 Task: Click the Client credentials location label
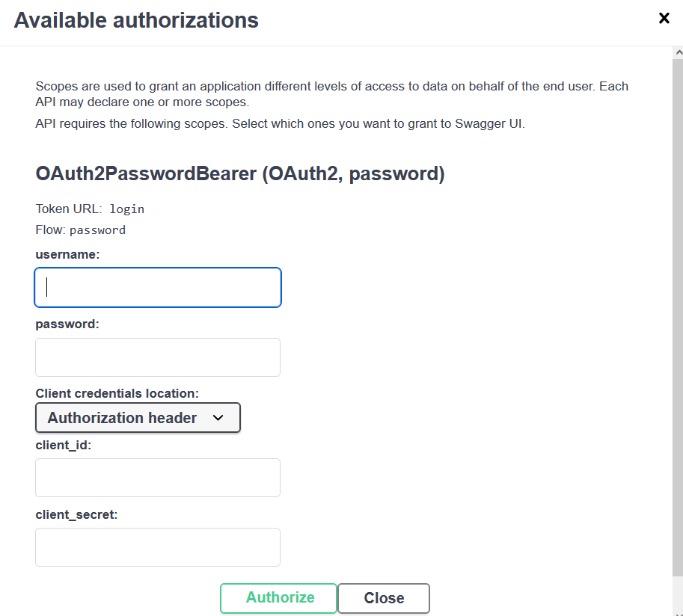pyautogui.click(x=117, y=393)
